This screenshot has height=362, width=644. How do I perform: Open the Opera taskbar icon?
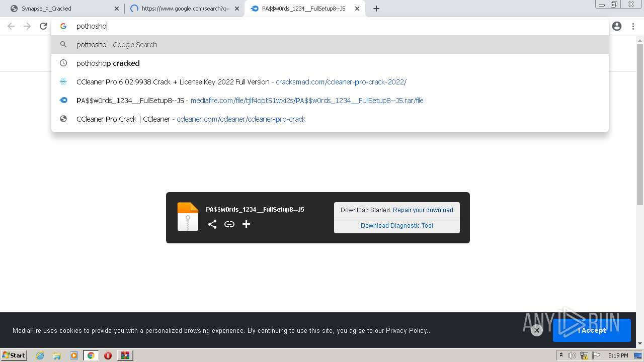[108, 355]
